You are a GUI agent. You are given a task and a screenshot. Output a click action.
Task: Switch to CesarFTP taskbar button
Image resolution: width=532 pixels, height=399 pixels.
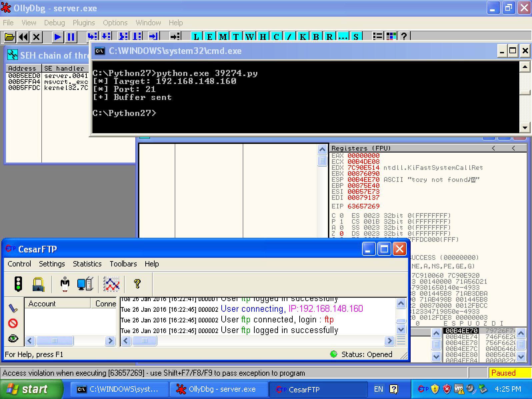coord(318,389)
